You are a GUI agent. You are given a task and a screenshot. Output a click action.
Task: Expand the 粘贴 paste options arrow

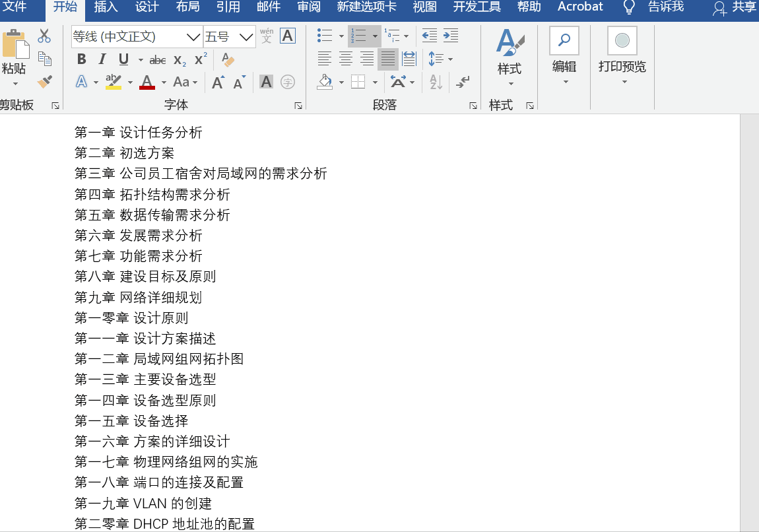[x=15, y=84]
